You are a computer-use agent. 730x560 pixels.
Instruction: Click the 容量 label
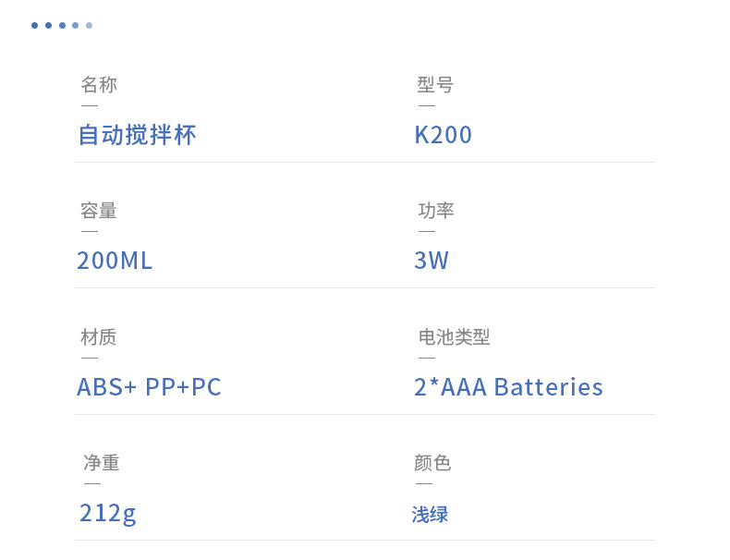coord(99,211)
